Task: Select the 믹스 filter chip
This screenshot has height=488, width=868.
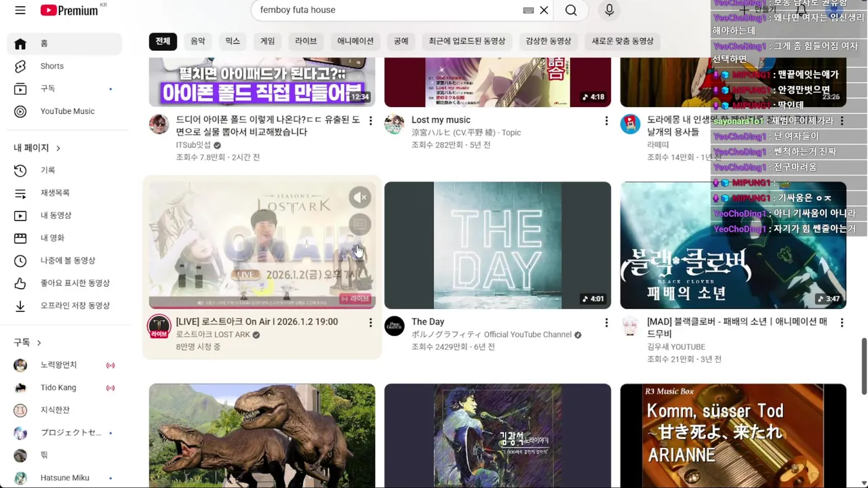Action: coord(233,41)
